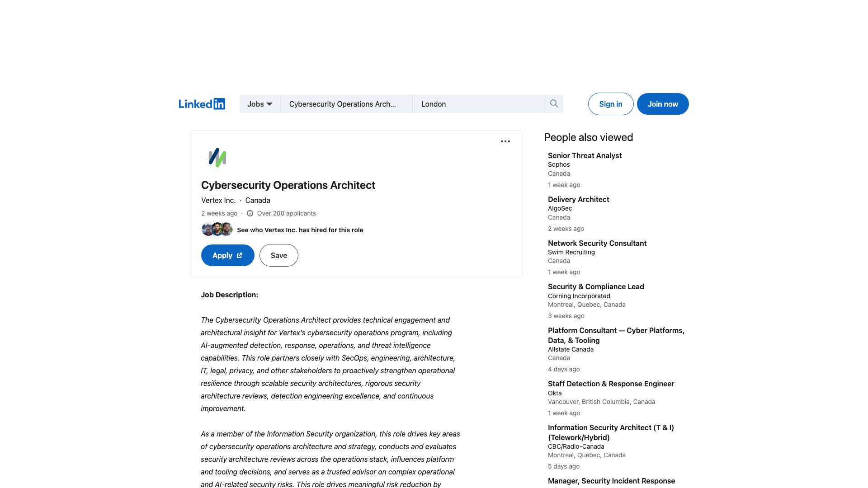
Task: Click the hired employees avatar group
Action: 217,229
